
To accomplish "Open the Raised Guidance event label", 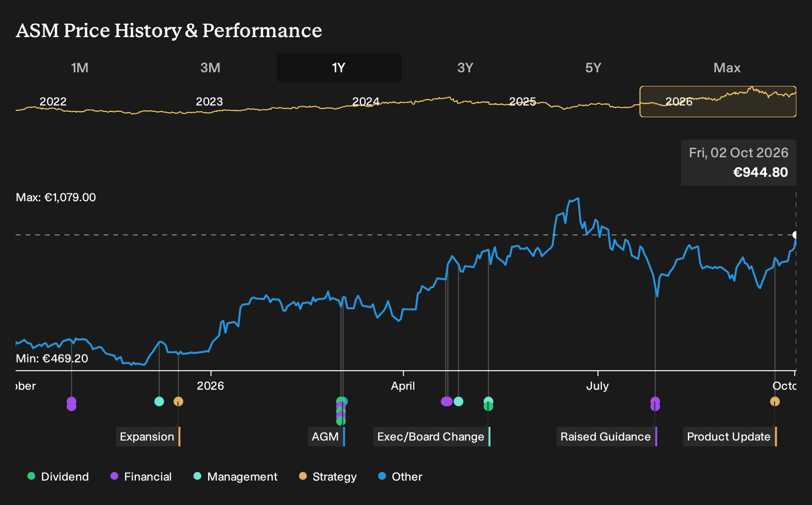I will coord(607,437).
